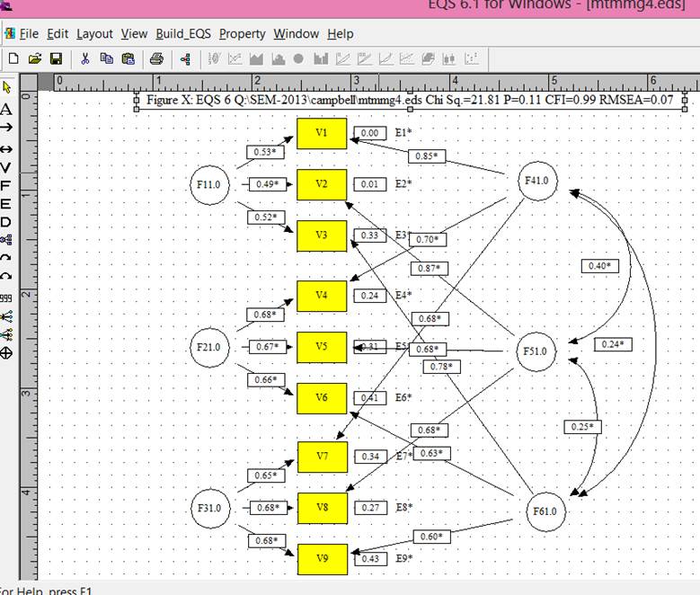Click the Save floppy disk icon

click(x=56, y=58)
